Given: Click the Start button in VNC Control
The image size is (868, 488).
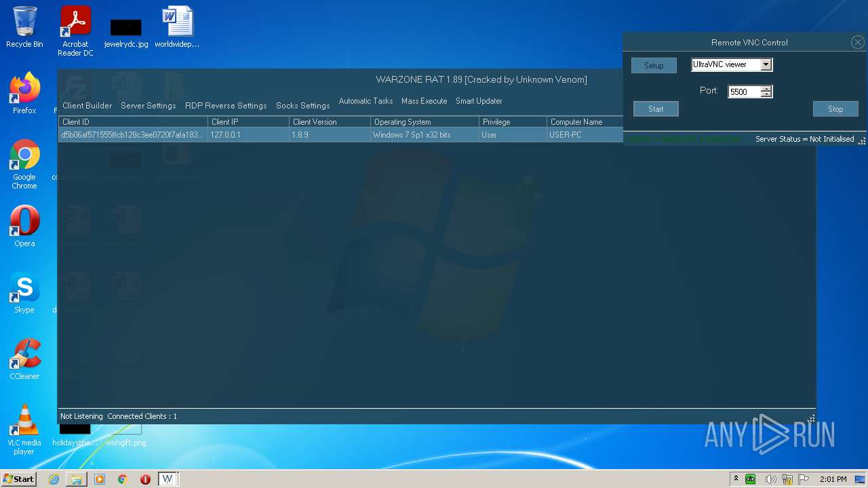Looking at the screenshot, I should tap(656, 109).
